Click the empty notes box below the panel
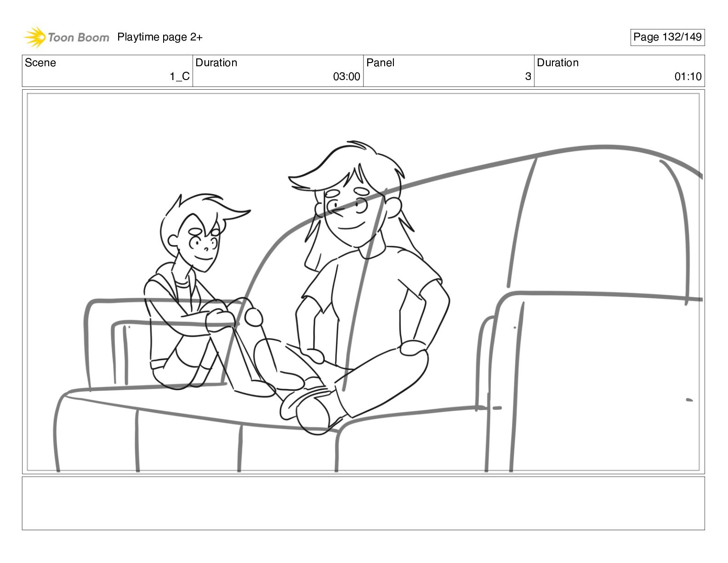728x563 pixels. [364, 503]
